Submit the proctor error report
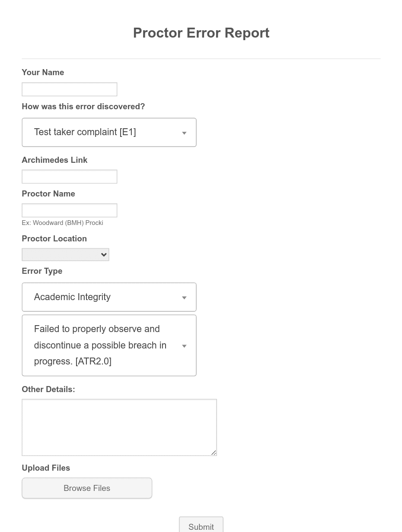Image resolution: width=402 pixels, height=532 pixels. click(201, 526)
